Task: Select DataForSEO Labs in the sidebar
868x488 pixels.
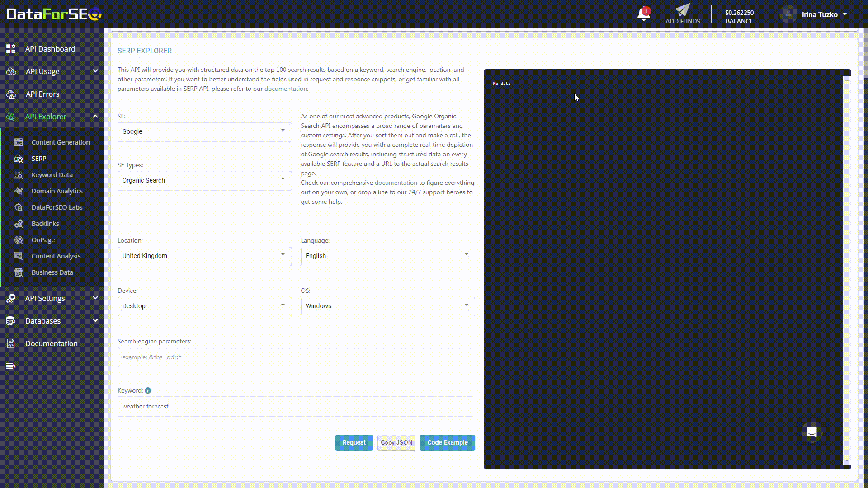Action: [57, 207]
